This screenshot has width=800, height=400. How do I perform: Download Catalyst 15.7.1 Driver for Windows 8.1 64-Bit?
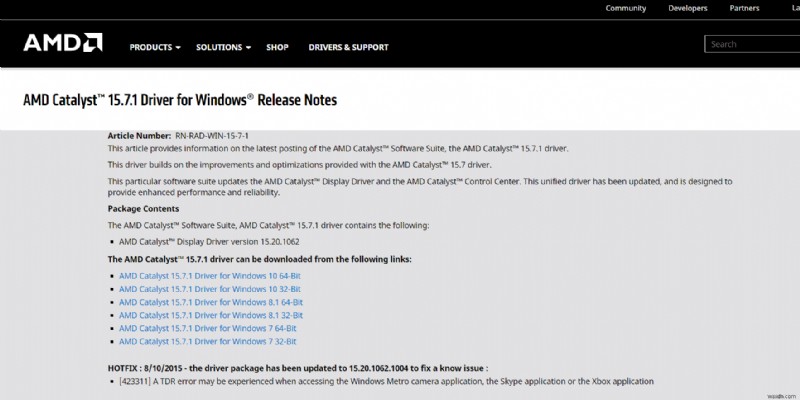[211, 303]
